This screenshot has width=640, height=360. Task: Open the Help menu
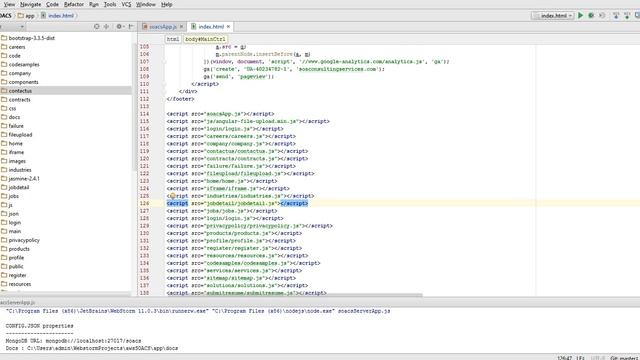(167, 4)
